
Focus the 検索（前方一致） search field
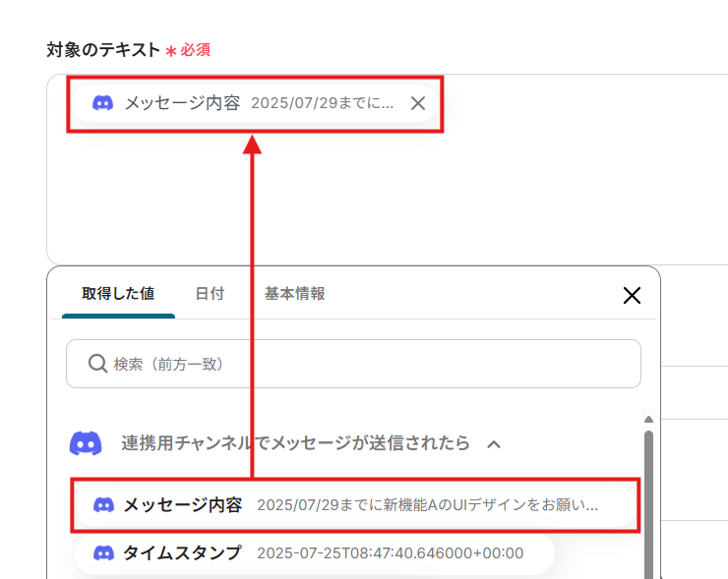pyautogui.click(x=353, y=364)
